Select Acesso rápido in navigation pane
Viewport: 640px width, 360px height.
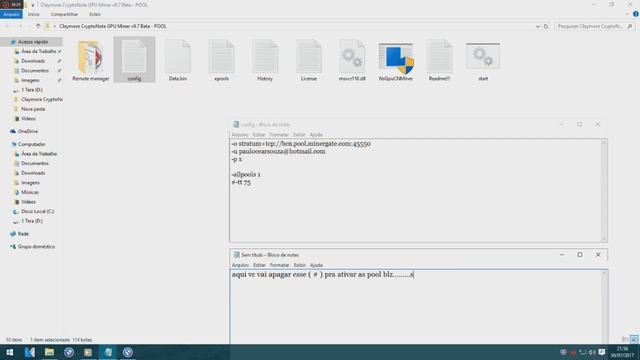32,42
